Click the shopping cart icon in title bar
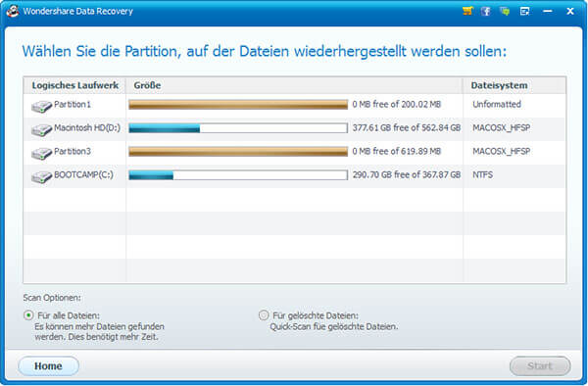 pos(467,11)
